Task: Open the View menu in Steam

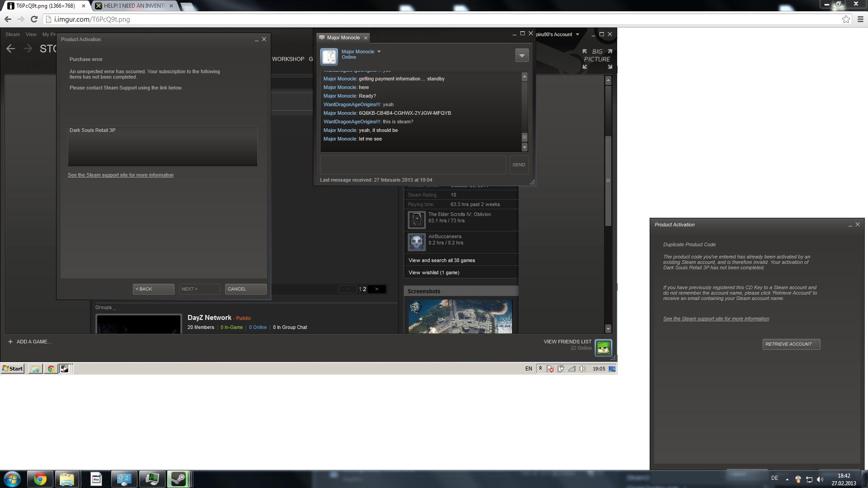Action: pos(31,34)
